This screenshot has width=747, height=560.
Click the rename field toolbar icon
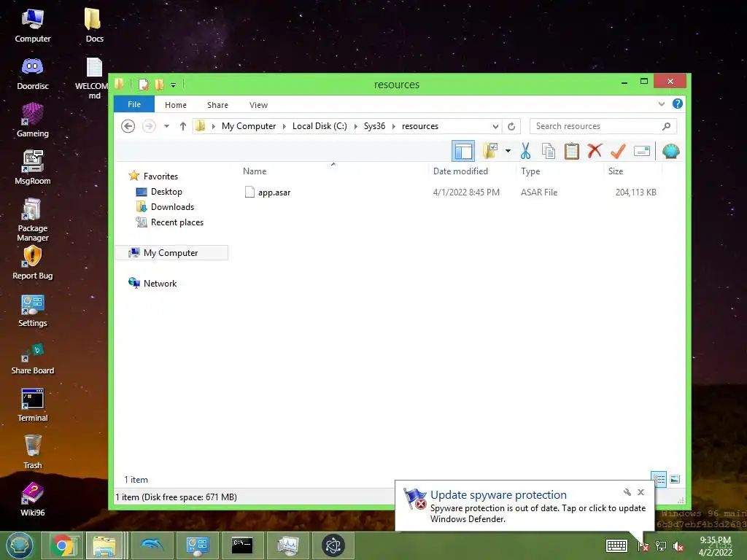tap(642, 151)
